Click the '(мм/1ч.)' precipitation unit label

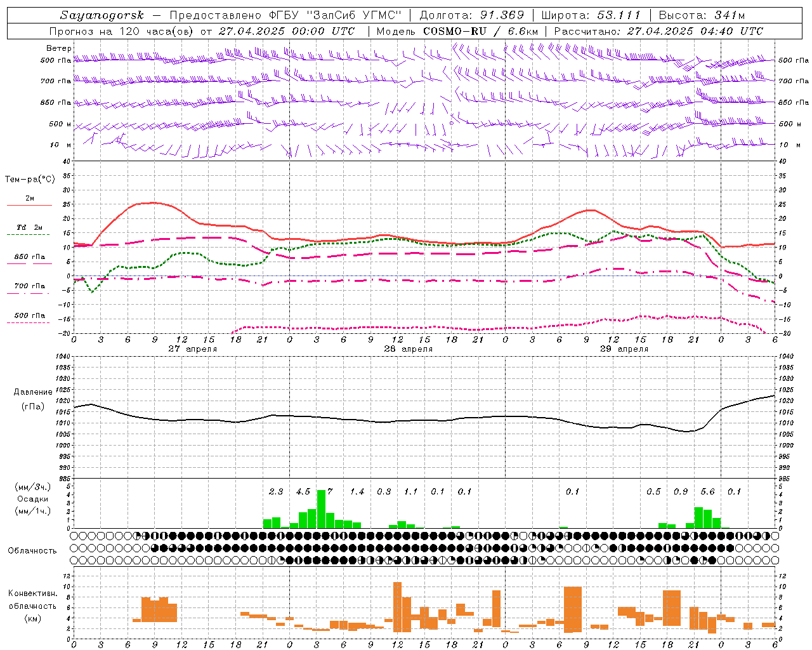[33, 511]
